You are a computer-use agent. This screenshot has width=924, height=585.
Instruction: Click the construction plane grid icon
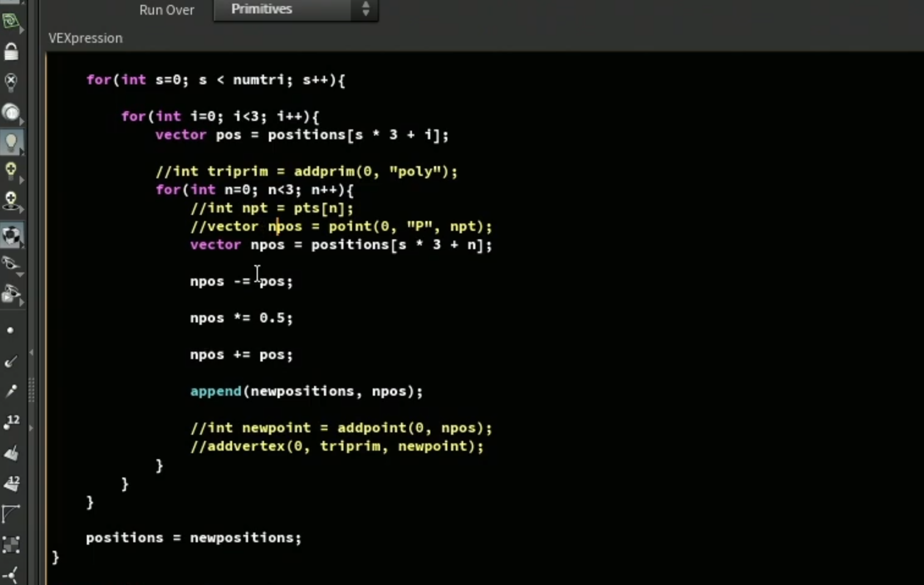click(x=11, y=23)
